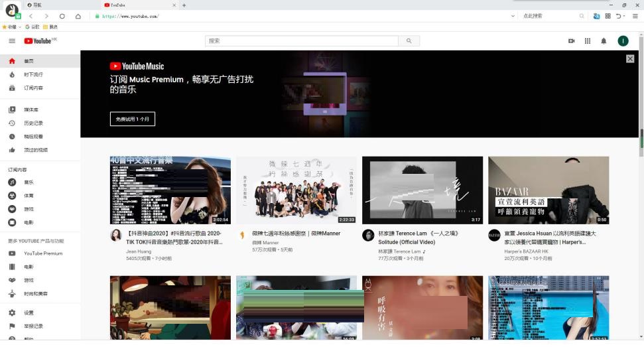The image size is (644, 347).
Task: Click Jean Huang channel avatar
Action: click(x=116, y=235)
